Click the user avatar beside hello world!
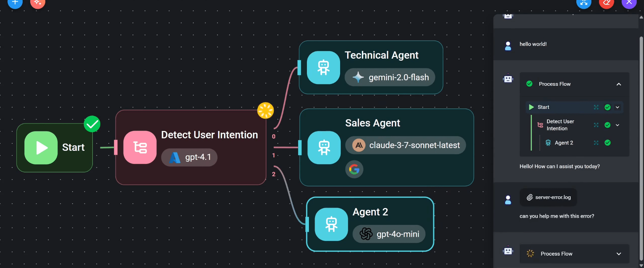The height and width of the screenshot is (268, 644). coord(508,46)
